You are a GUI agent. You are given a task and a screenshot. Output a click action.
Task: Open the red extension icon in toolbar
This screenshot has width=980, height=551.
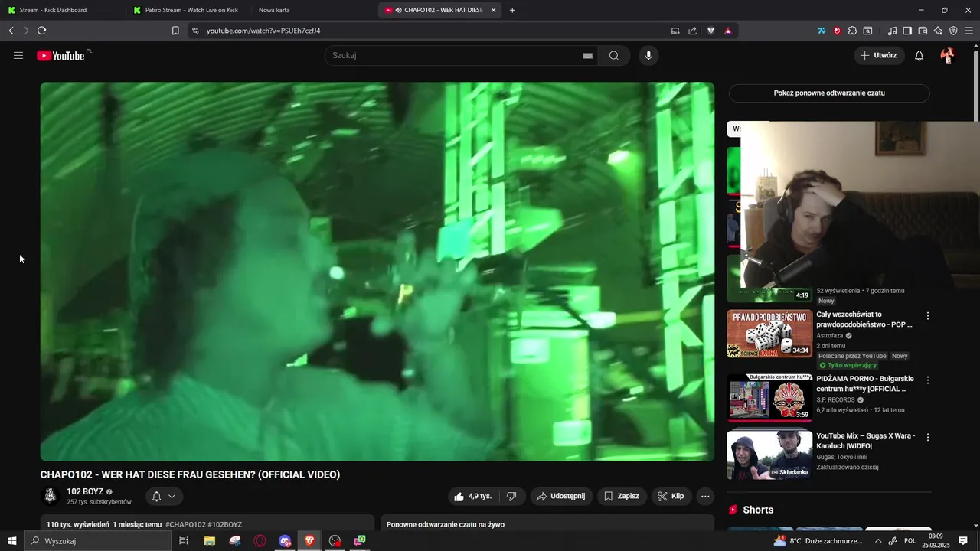point(837,31)
